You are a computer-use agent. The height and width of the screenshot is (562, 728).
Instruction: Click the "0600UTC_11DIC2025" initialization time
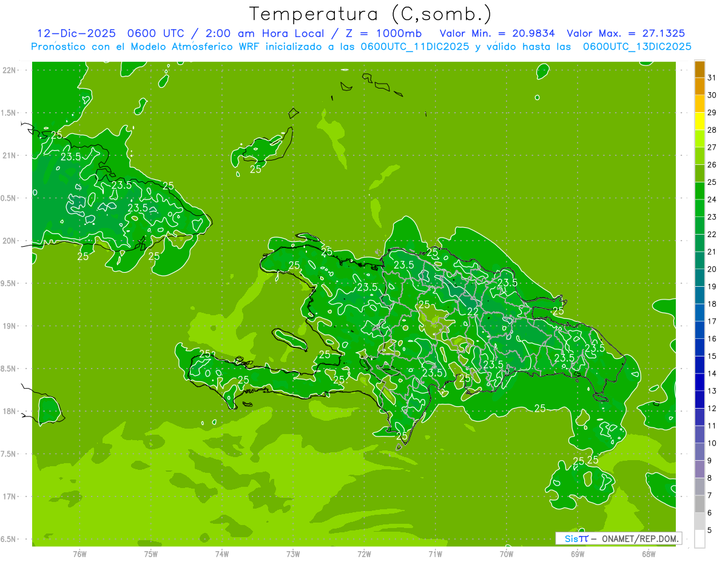tap(415, 47)
